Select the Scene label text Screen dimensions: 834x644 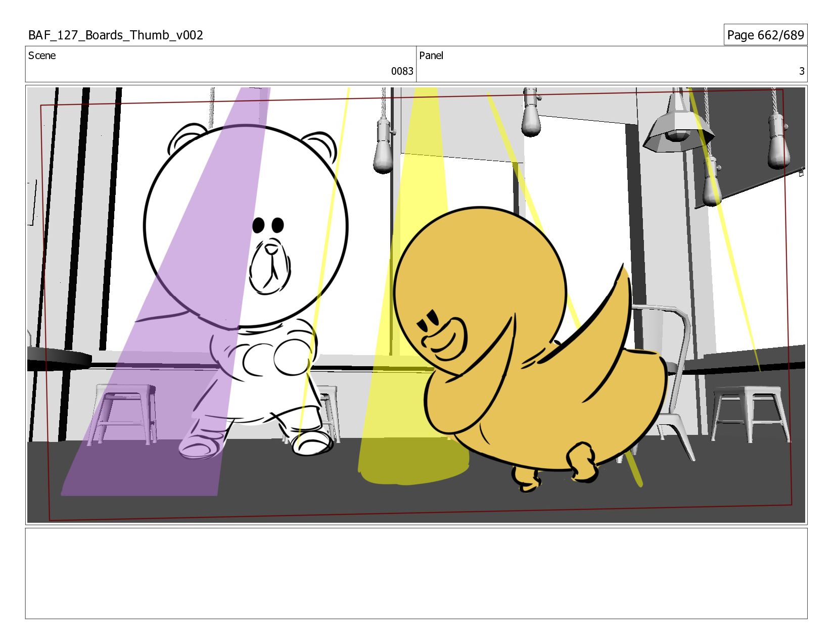(x=42, y=56)
